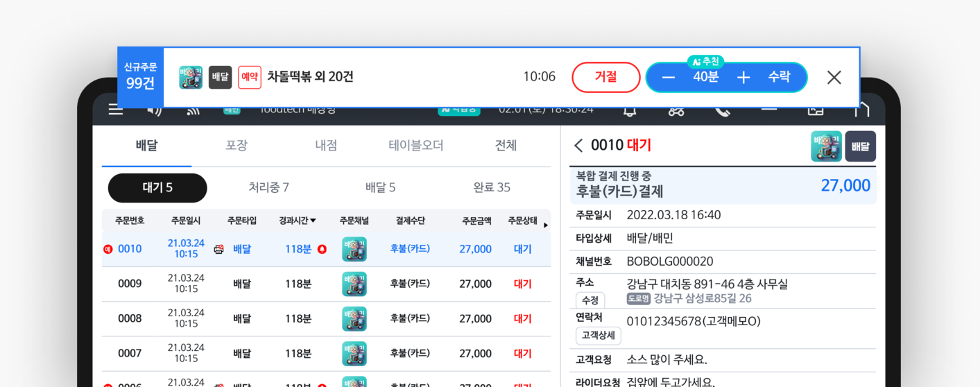This screenshot has height=387, width=980.
Task: Sort by 경과시간 column arrow
Action: click(313, 221)
